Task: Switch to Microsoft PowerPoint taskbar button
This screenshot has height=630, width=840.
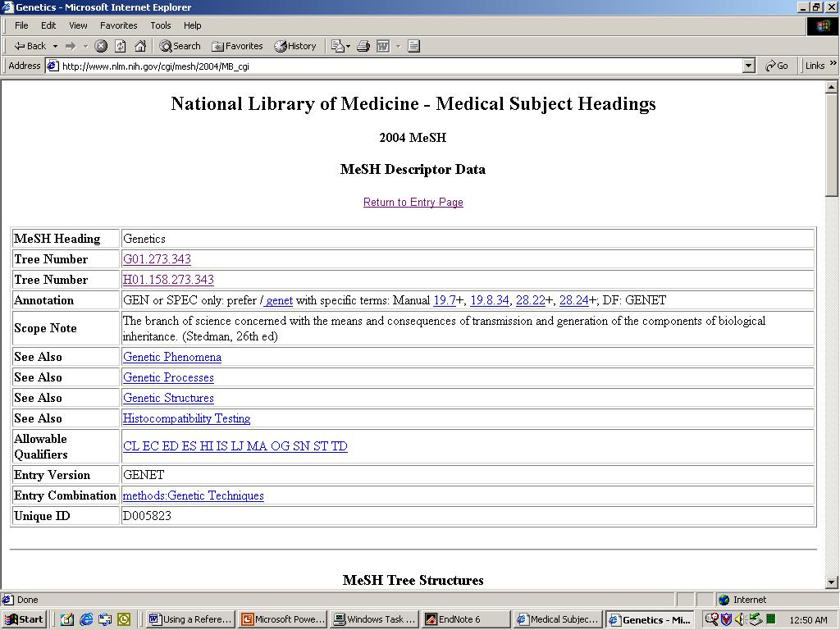Action: (x=282, y=619)
